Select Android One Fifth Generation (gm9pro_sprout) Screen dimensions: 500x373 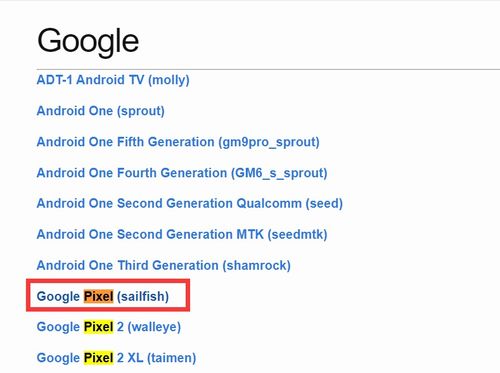coord(178,142)
